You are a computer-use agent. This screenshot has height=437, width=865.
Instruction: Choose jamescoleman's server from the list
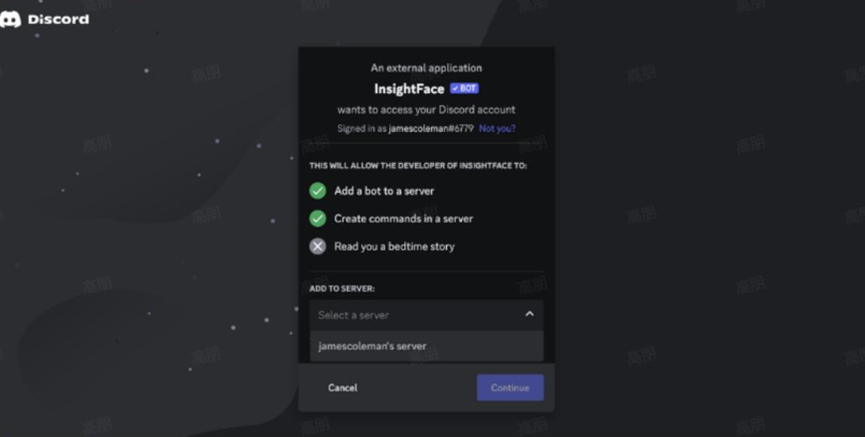pos(426,346)
